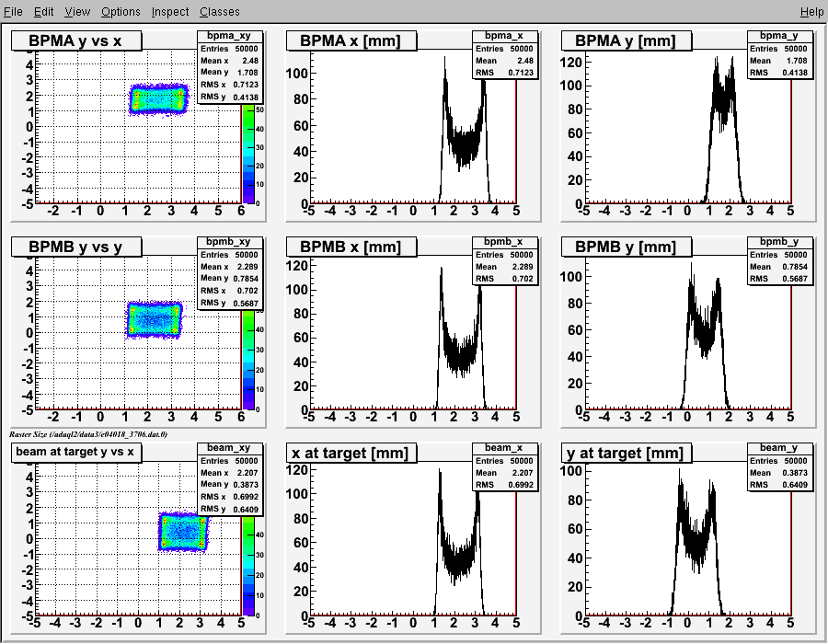This screenshot has height=644, width=828.
Task: Open the Help menu
Action: [811, 12]
